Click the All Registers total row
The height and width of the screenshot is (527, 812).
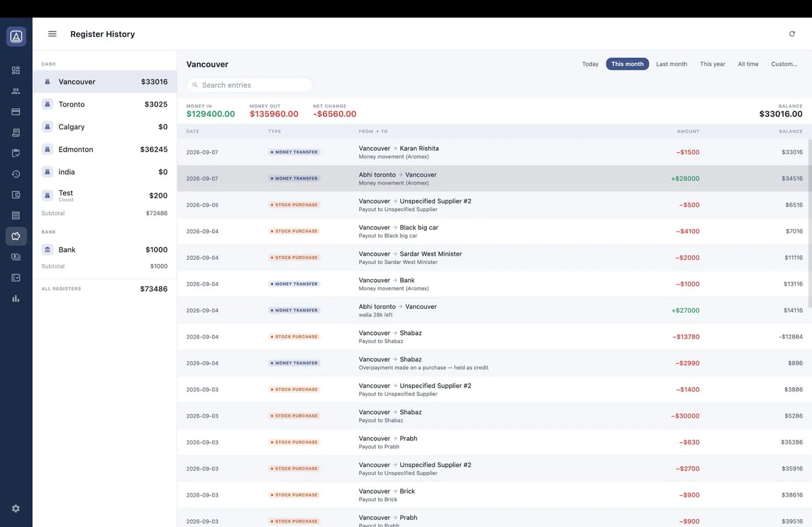pos(105,289)
